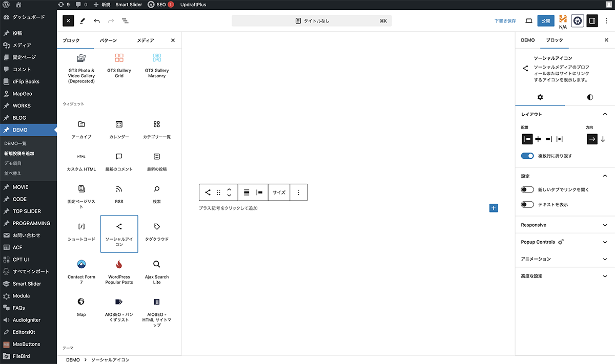
Task: Turn on テキストを表示 toggle
Action: click(x=527, y=204)
